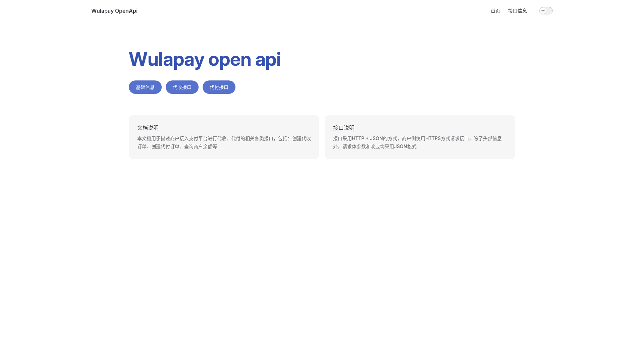Select the 接口说明 feature card
This screenshot has width=644, height=362.
pyautogui.click(x=420, y=137)
